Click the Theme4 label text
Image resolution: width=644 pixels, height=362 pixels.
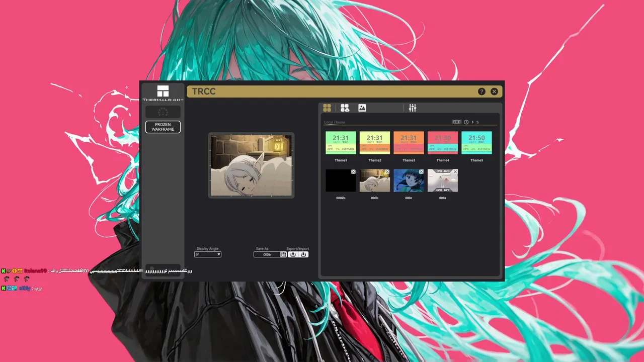(x=443, y=160)
